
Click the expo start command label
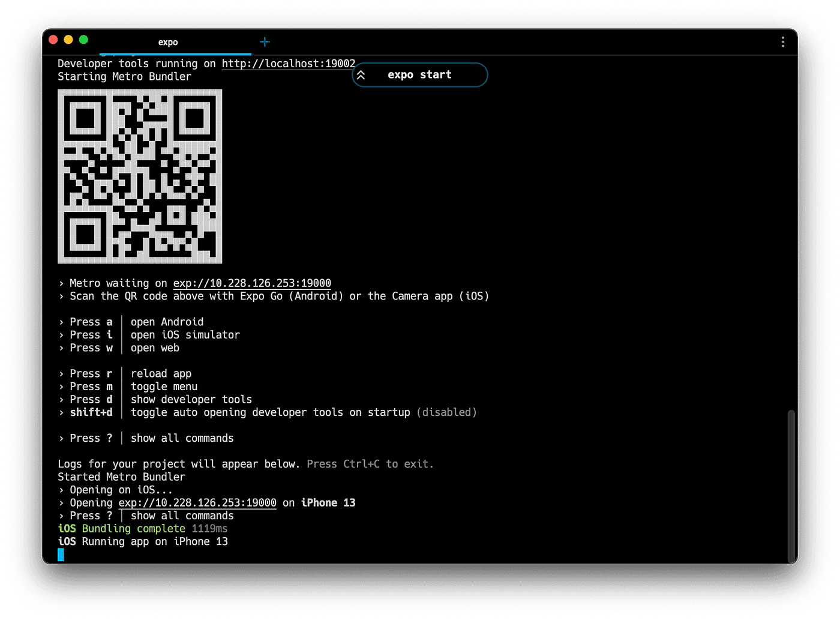click(x=419, y=75)
